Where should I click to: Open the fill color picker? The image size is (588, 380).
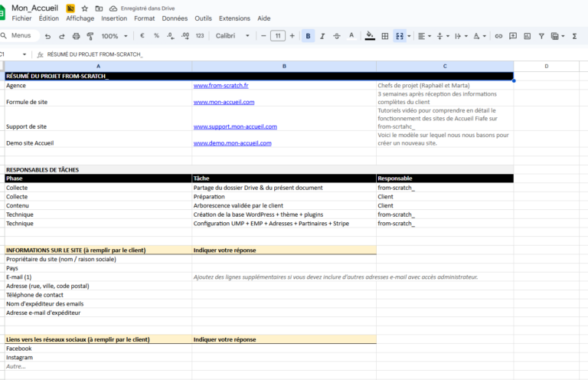click(371, 36)
